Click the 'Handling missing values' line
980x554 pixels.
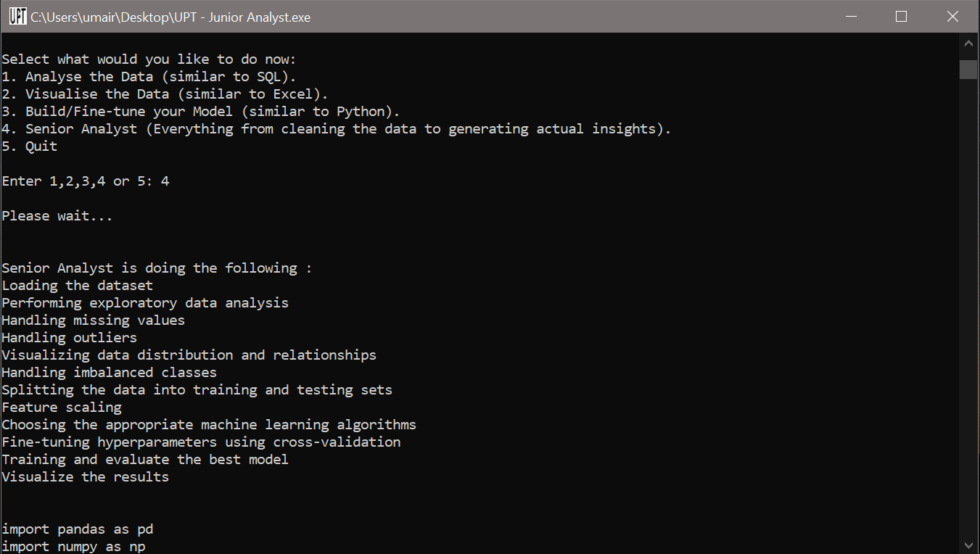coord(93,320)
